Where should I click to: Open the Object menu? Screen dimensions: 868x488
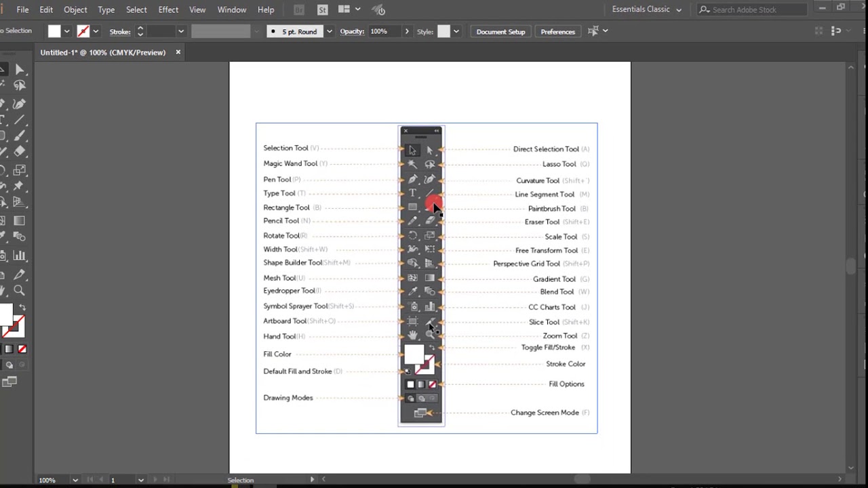click(75, 9)
